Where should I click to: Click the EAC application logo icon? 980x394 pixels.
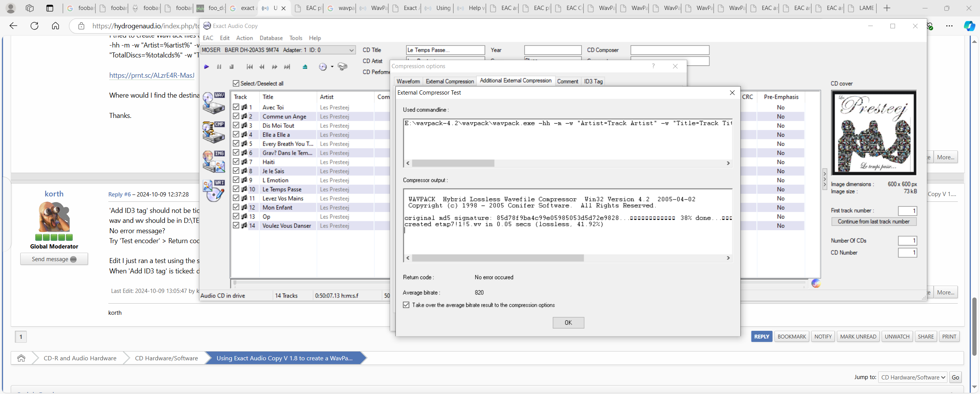click(207, 26)
